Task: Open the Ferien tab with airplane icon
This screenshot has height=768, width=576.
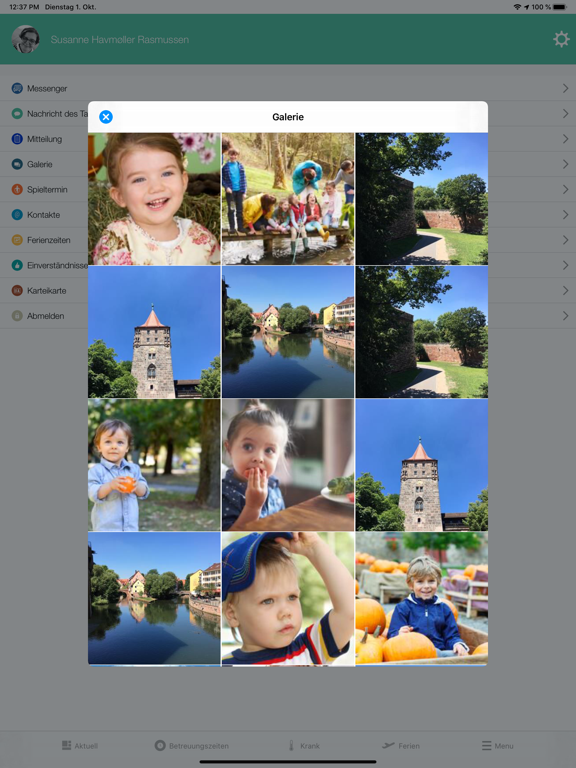Action: tap(401, 745)
